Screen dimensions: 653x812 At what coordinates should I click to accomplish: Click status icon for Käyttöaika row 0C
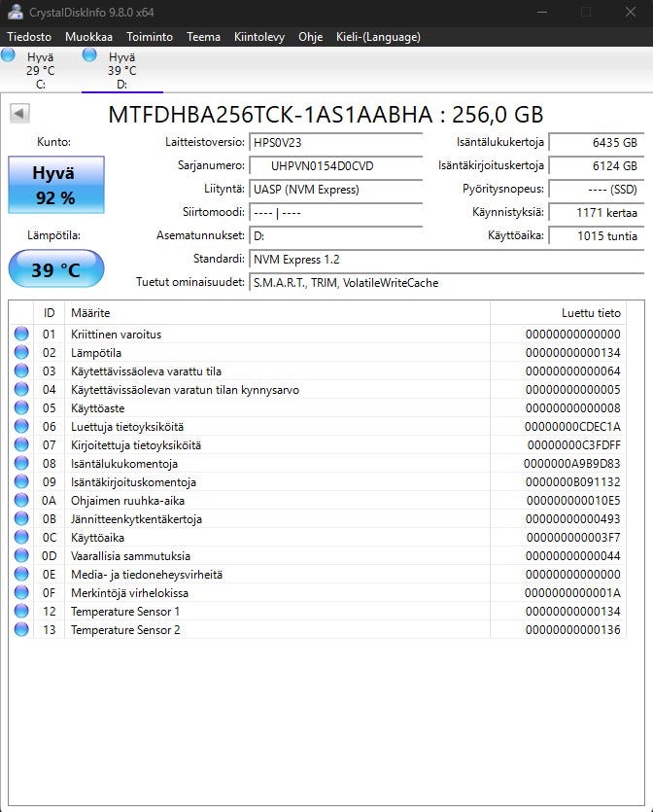21,537
